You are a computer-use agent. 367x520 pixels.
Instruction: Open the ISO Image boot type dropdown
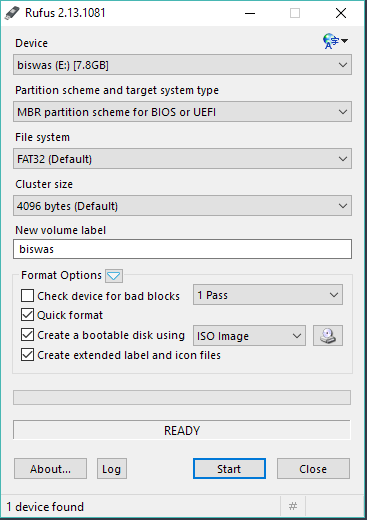pyautogui.click(x=249, y=336)
